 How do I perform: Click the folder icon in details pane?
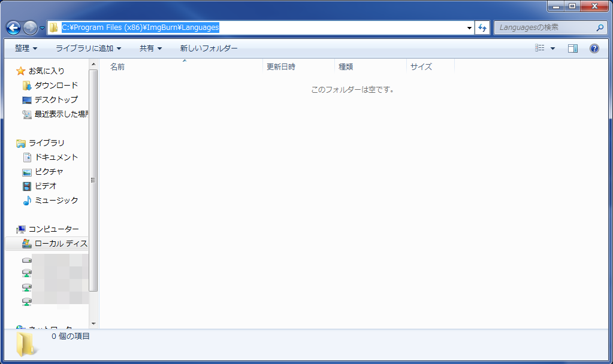click(x=26, y=344)
